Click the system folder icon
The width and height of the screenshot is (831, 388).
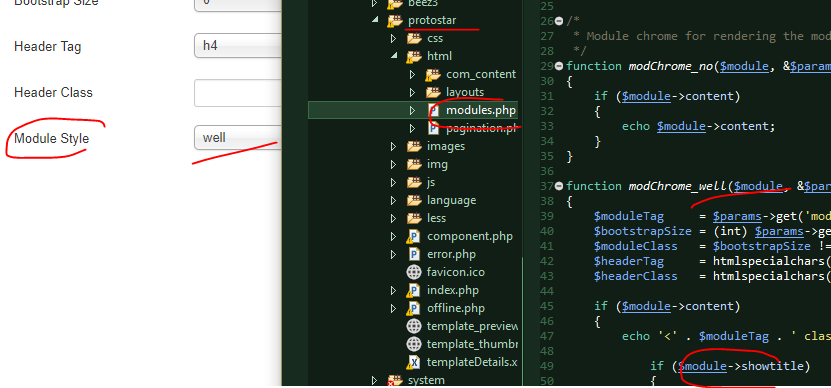[395, 381]
